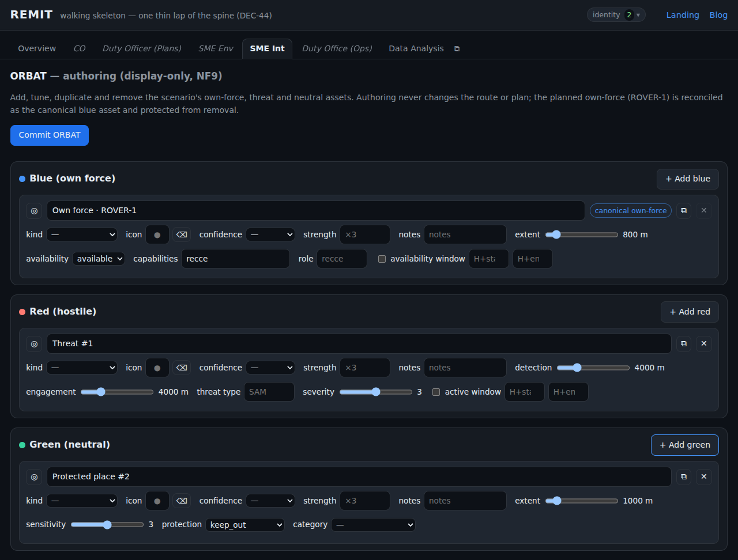Click the + Add blue button
Screen dimensions: 738x560
688,179
